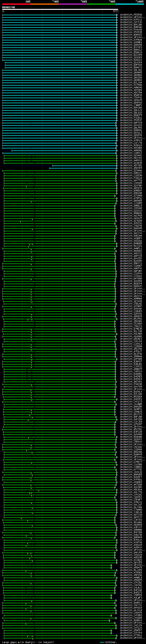Click hit label UniRef100_Q9LKJ3
The width and height of the screenshot is (146, 644).
click(x=131, y=110)
